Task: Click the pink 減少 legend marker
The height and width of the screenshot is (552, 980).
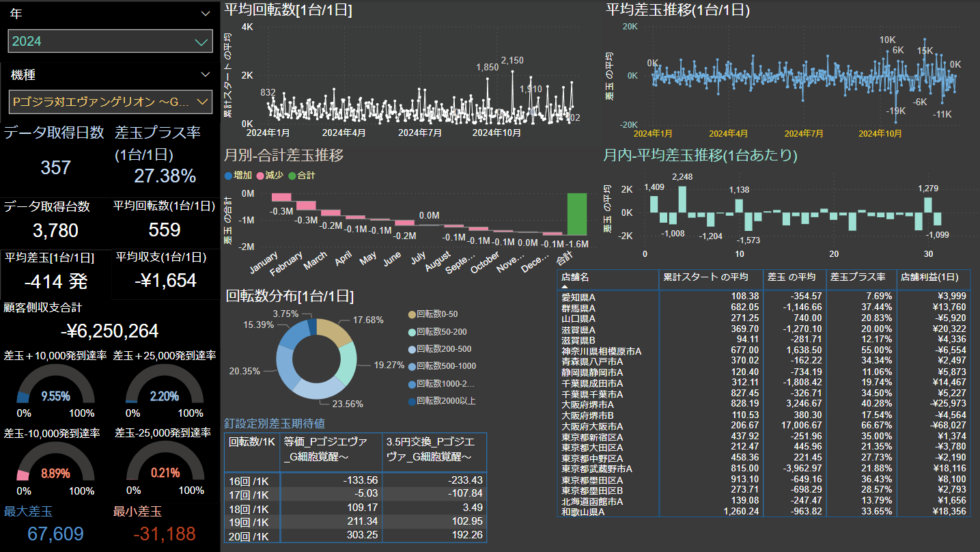Action: (260, 176)
